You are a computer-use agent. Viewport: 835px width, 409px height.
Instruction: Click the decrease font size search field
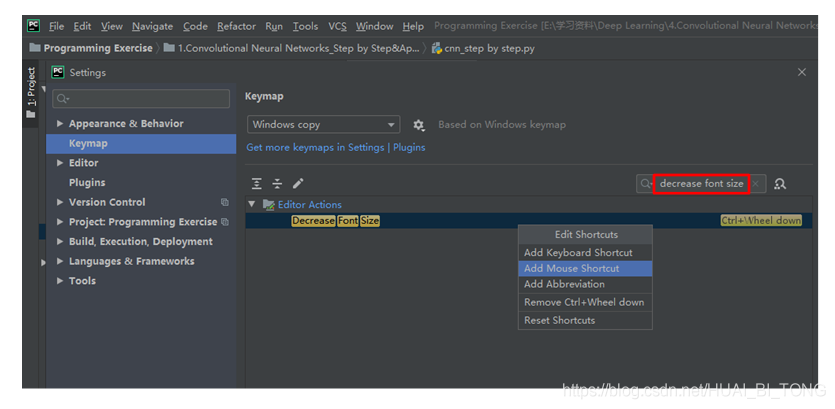tap(701, 184)
